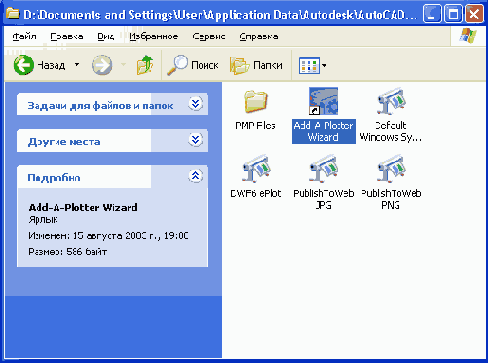Open the Help (Справка) menu
The image size is (488, 363).
(x=259, y=36)
